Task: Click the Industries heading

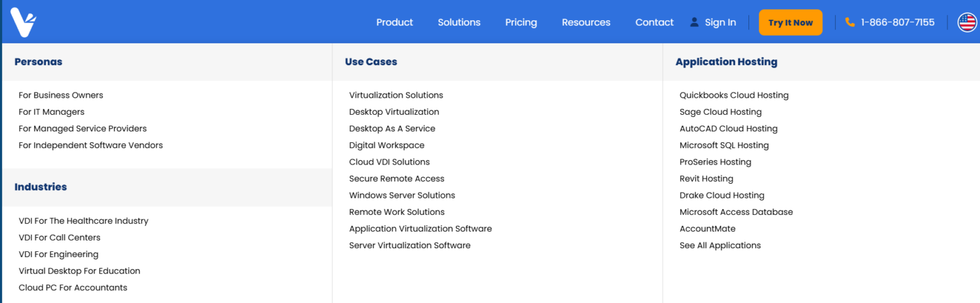Action: tap(41, 187)
